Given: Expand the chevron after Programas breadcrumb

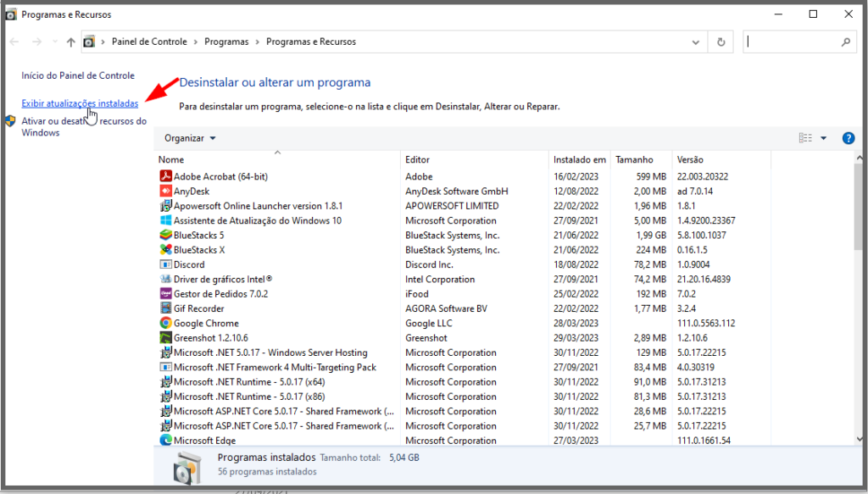Looking at the screenshot, I should pos(258,42).
